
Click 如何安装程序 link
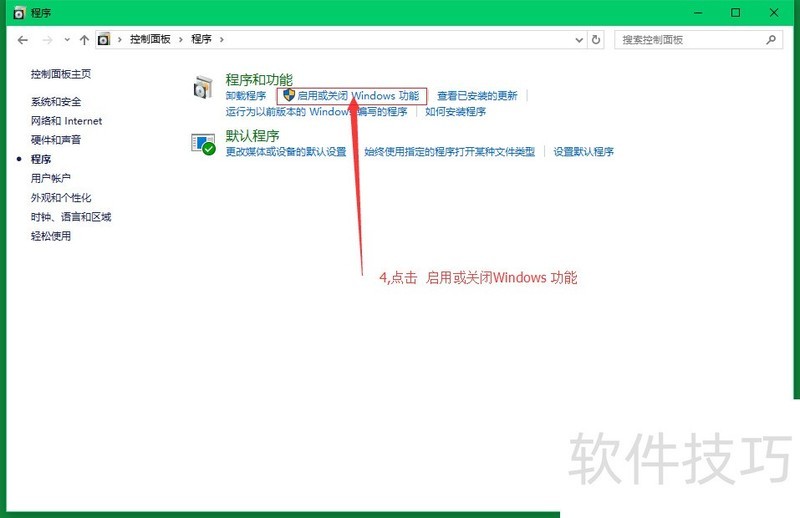(x=456, y=111)
